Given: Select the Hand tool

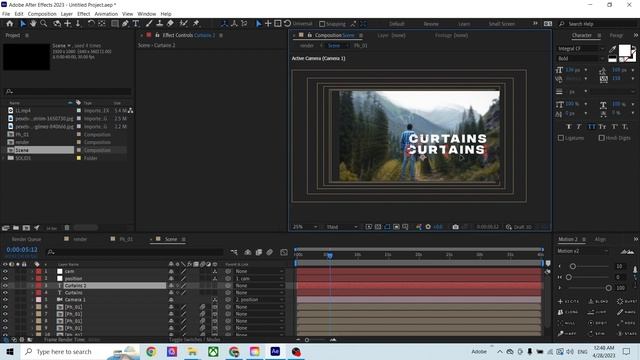Looking at the screenshot, I should [33, 24].
